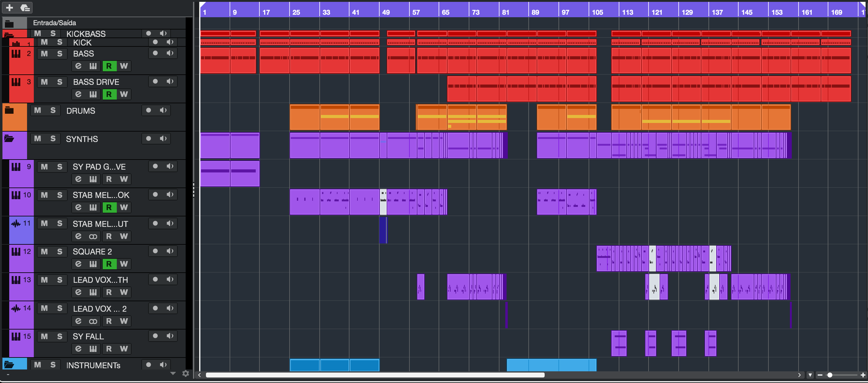Click the Add Track plus icon

click(x=10, y=7)
